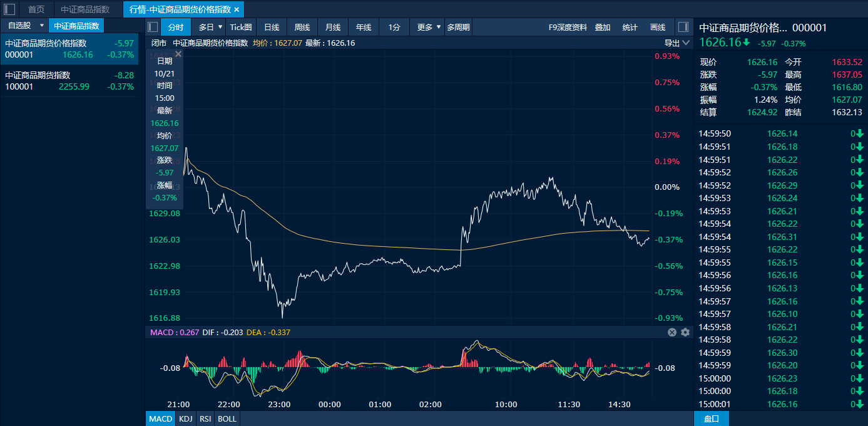
Task: Open F9深度资料
Action: pyautogui.click(x=568, y=27)
